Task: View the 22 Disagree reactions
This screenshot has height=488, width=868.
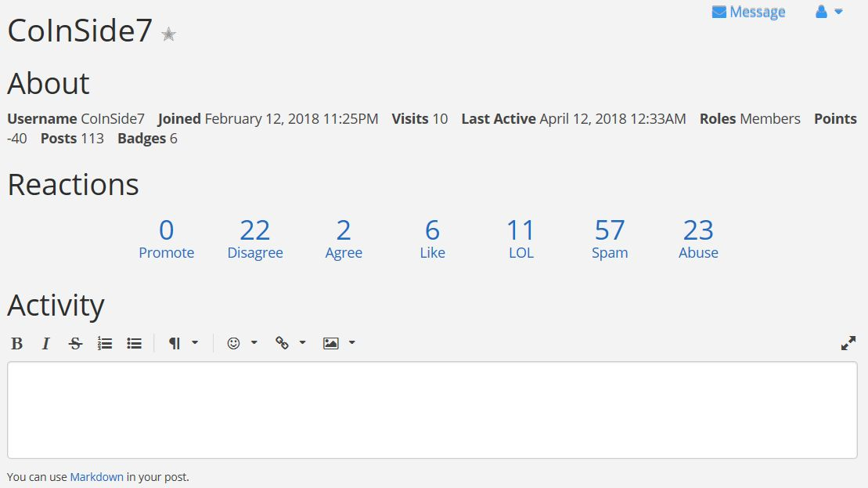Action: [x=255, y=239]
